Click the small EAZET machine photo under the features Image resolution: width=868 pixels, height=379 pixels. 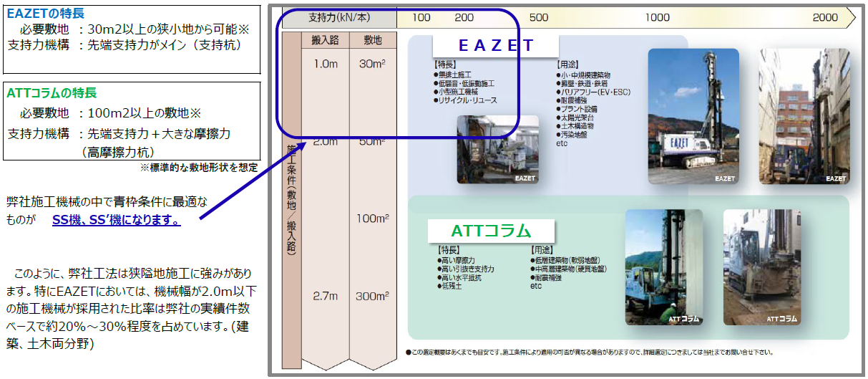(x=497, y=149)
